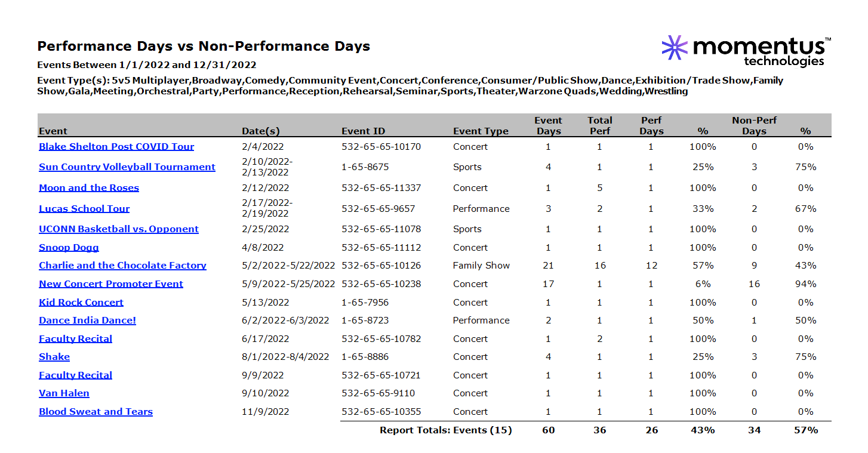The image size is (868, 453).
Task: Open Charlie and the Chocolate Factory event
Action: 122,266
